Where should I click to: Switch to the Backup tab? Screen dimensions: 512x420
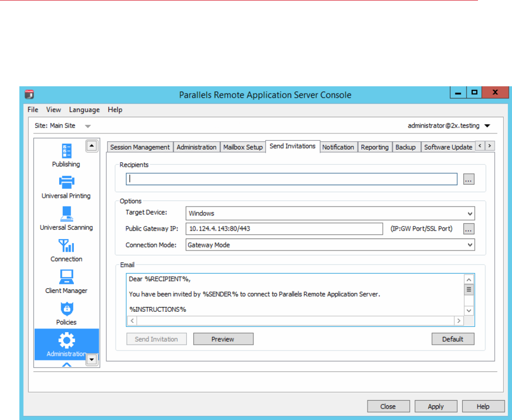pos(406,147)
